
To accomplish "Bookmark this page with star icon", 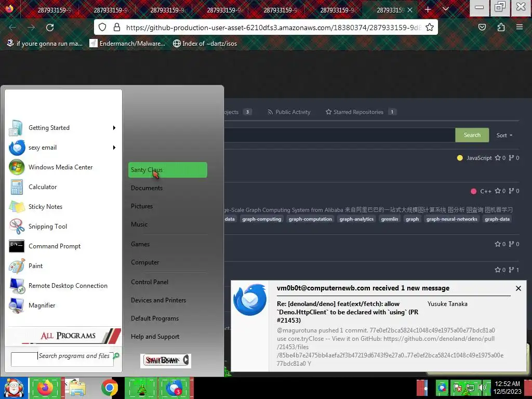I will click(430, 28).
